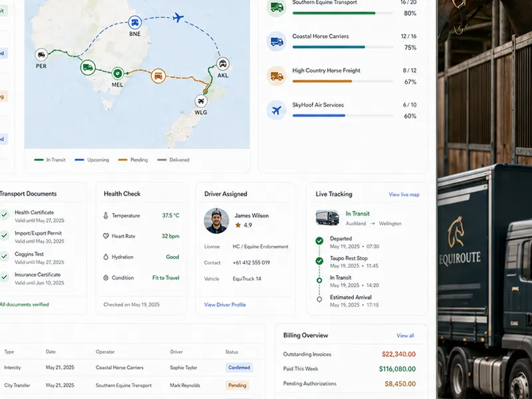
Task: Click the Fit to Travel condition value
Action: coord(166,277)
